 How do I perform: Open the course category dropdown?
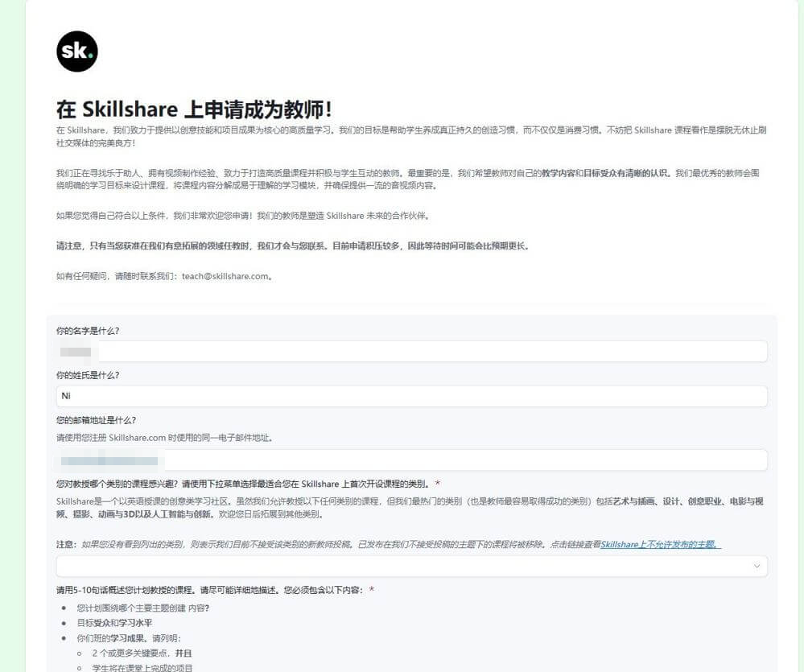click(x=412, y=566)
